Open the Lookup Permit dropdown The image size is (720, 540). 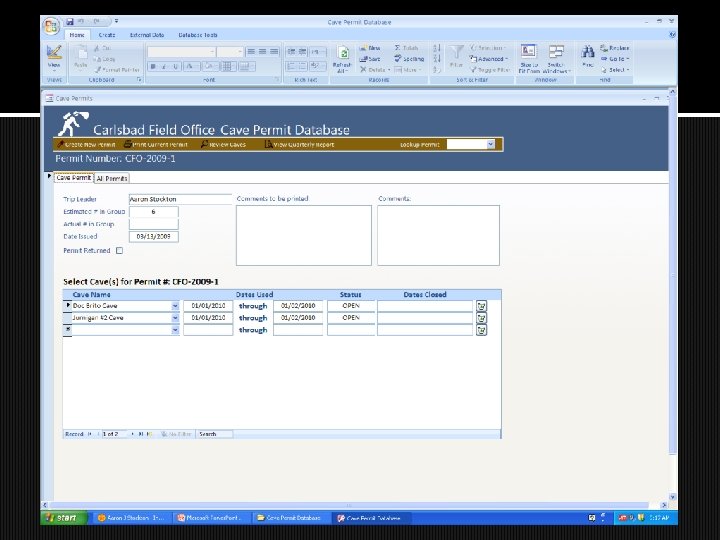[x=490, y=145]
